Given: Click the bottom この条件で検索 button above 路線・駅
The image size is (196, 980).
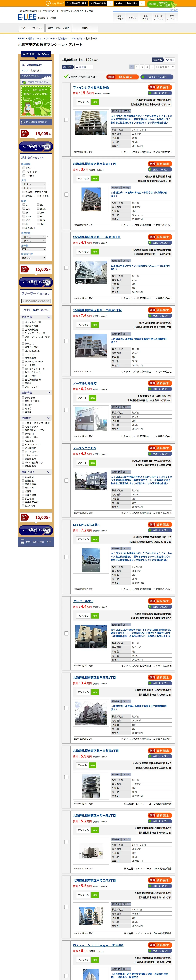Looking at the screenshot, I should click(36, 530).
